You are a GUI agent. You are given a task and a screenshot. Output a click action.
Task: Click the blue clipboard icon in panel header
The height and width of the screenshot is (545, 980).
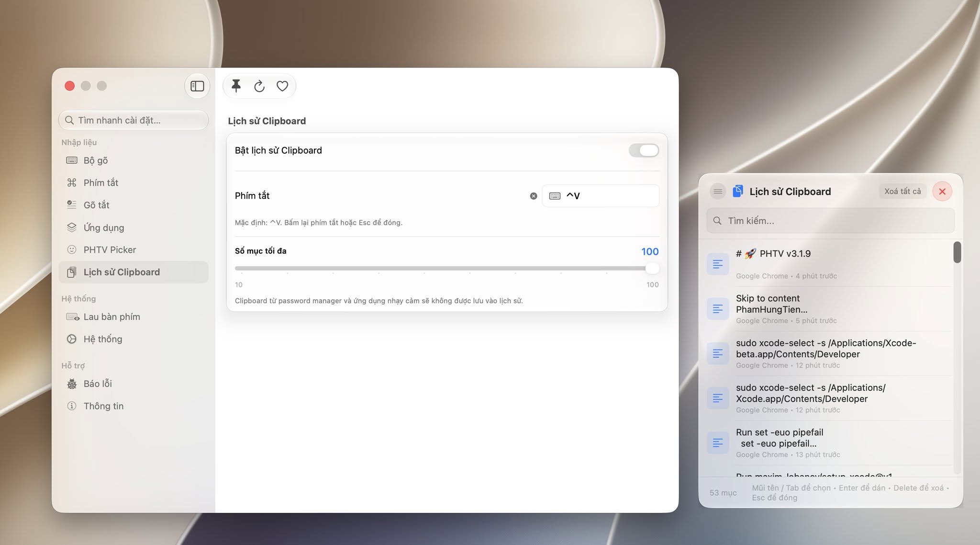738,191
